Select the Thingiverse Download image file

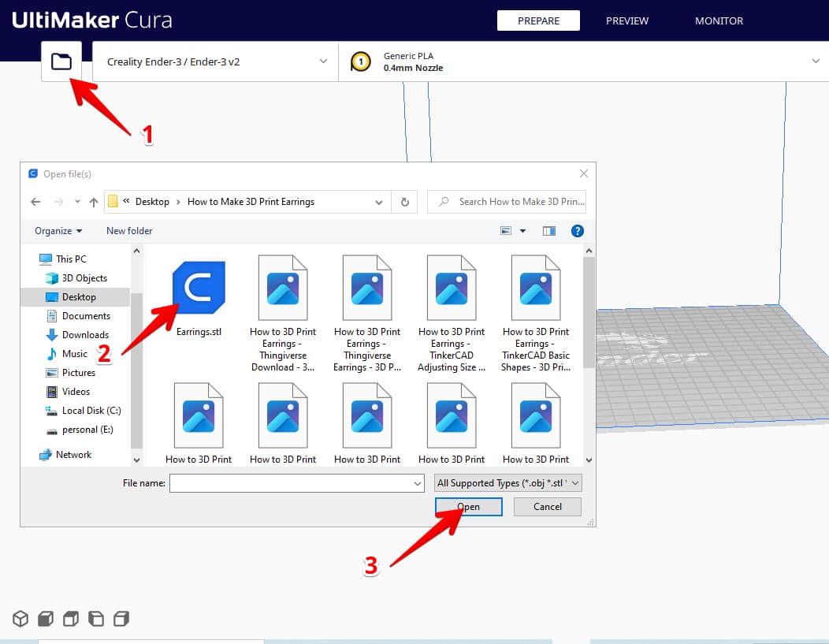[283, 314]
